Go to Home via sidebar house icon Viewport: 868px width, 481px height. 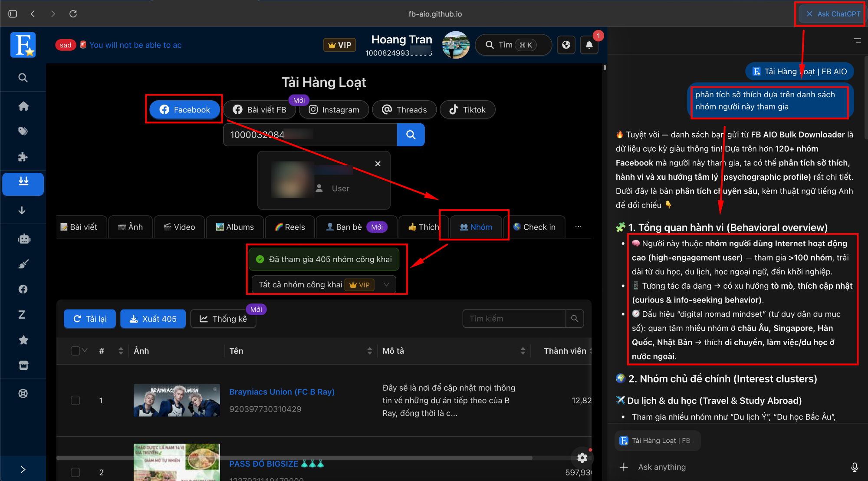click(23, 106)
